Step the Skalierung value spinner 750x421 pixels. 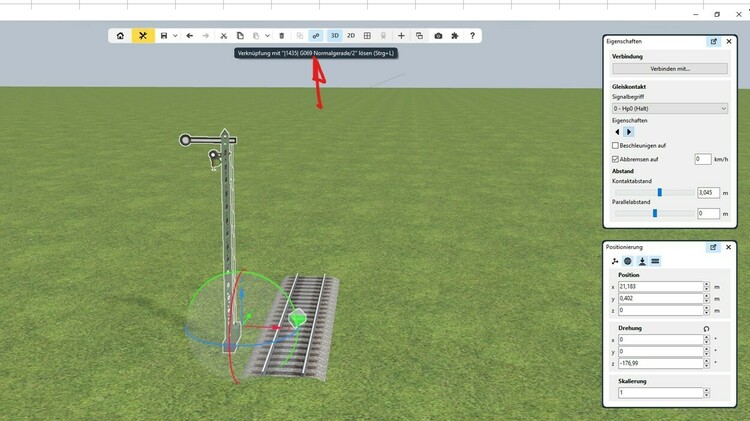(x=706, y=393)
